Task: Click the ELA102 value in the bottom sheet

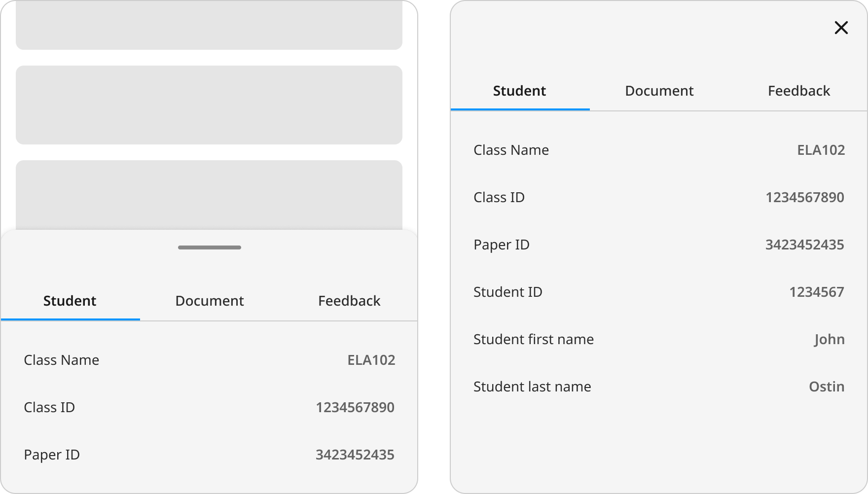Action: (371, 360)
